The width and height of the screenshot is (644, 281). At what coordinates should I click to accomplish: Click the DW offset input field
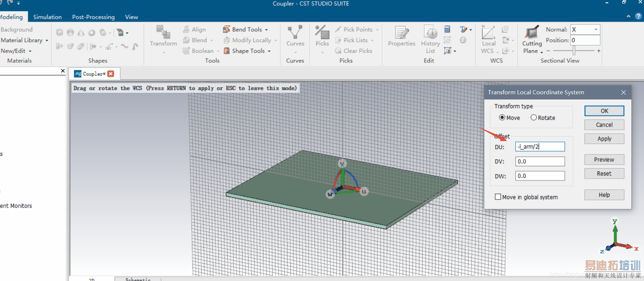pos(540,176)
